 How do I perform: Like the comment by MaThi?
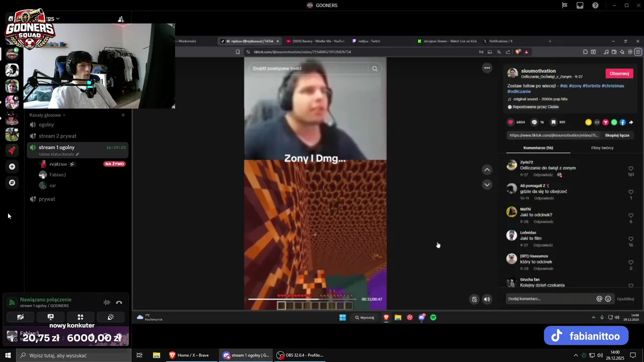(x=631, y=216)
